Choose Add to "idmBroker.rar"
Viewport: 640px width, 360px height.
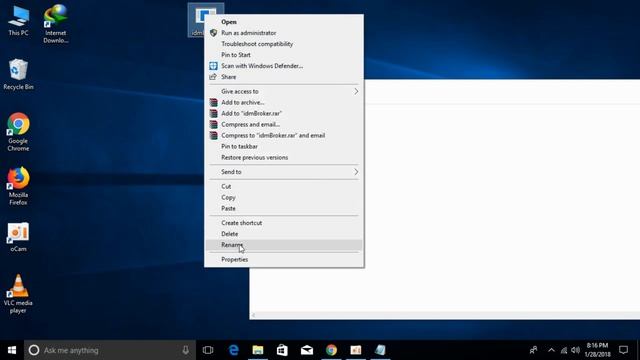coord(283,114)
